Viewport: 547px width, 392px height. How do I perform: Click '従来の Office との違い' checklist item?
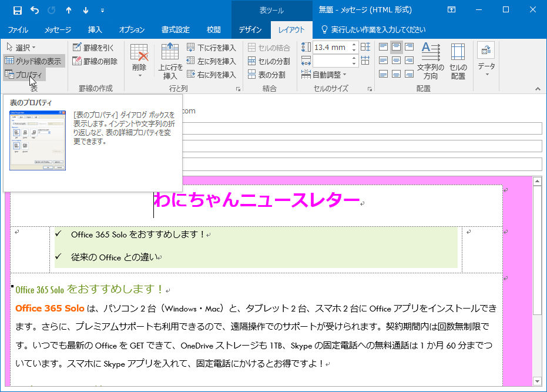[x=114, y=257]
